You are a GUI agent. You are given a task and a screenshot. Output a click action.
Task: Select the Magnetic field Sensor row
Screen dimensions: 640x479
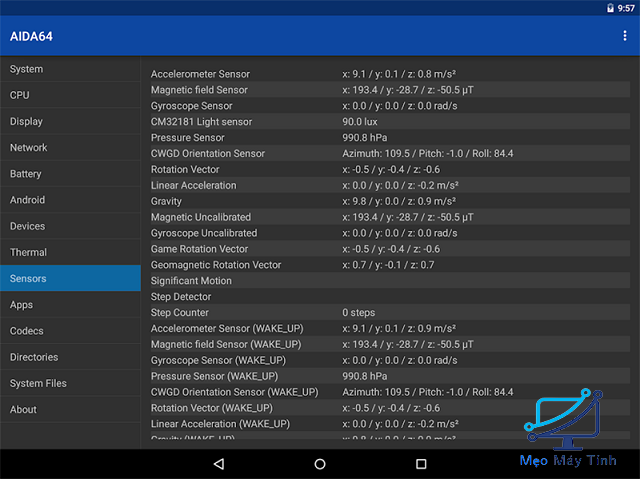tap(390, 90)
